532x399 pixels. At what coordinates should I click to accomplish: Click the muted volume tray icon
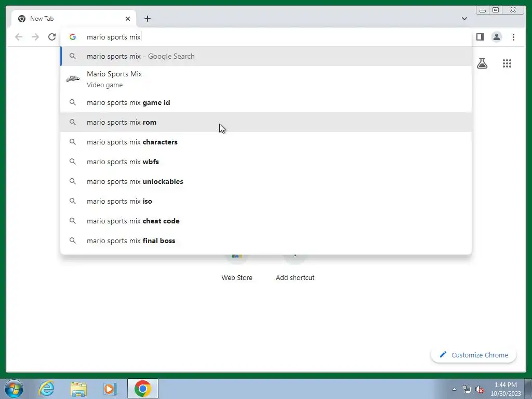(x=480, y=389)
